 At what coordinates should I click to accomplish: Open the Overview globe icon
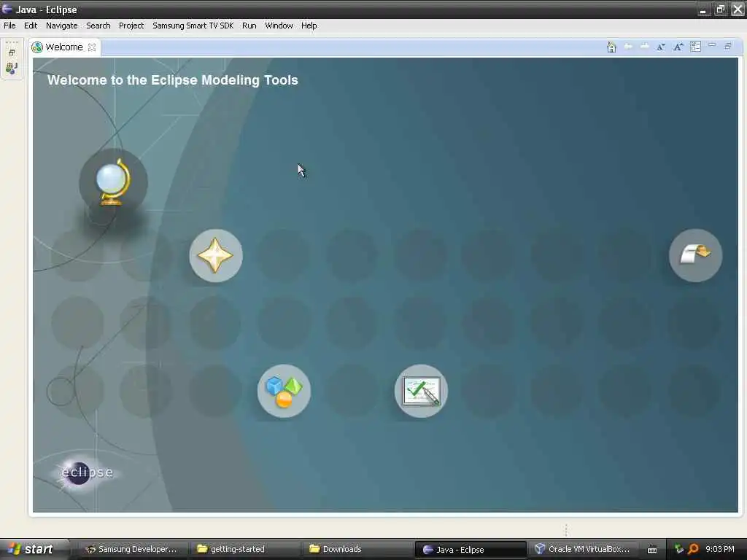pyautogui.click(x=113, y=182)
